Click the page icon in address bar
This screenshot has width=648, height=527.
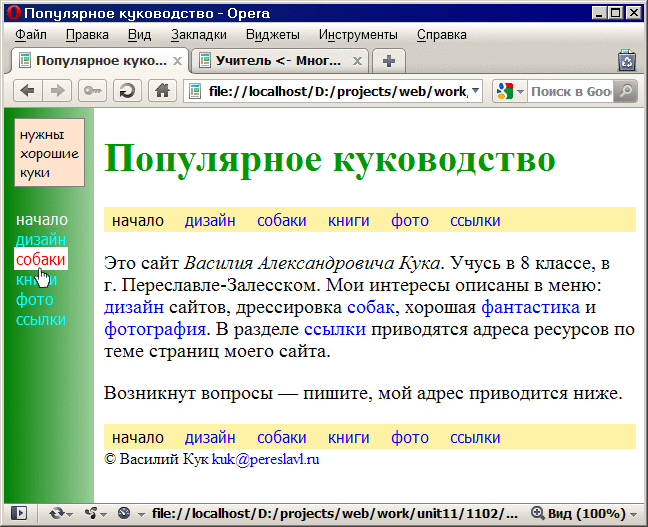pos(195,91)
